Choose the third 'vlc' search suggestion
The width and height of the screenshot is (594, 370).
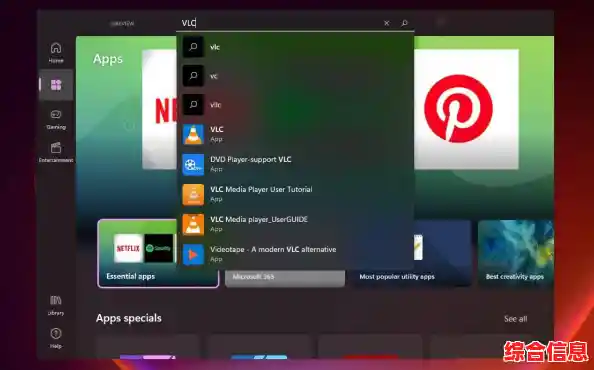point(295,105)
